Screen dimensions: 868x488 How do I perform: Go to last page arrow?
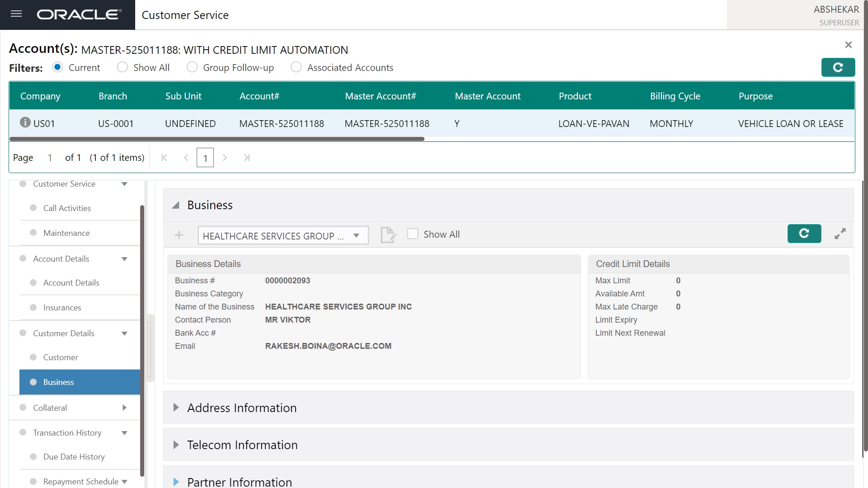click(246, 158)
